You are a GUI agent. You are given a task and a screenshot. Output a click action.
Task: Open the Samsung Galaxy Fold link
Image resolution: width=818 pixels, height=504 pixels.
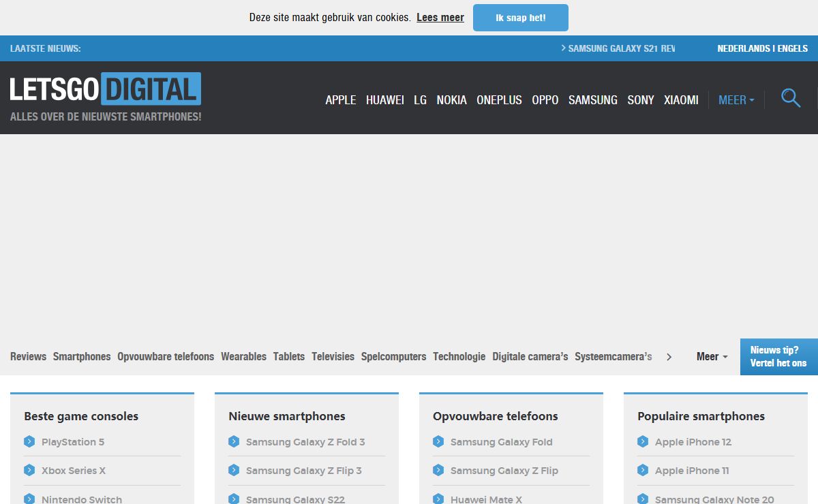click(x=502, y=442)
